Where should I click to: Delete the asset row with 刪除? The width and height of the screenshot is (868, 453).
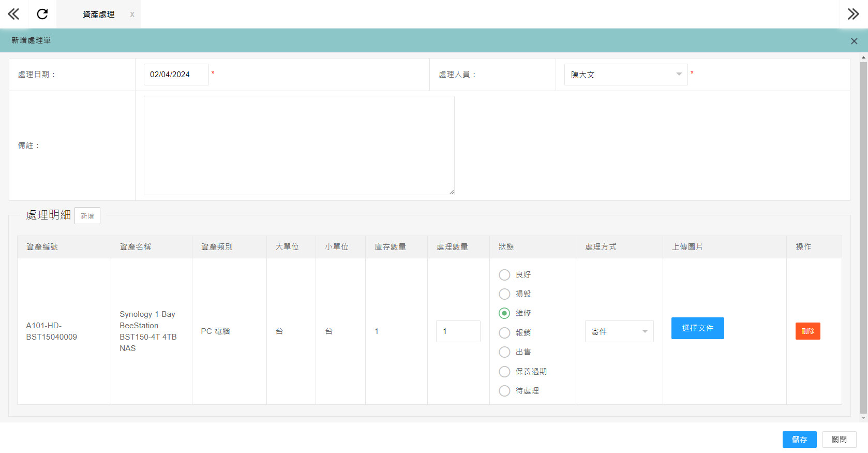[x=807, y=331]
